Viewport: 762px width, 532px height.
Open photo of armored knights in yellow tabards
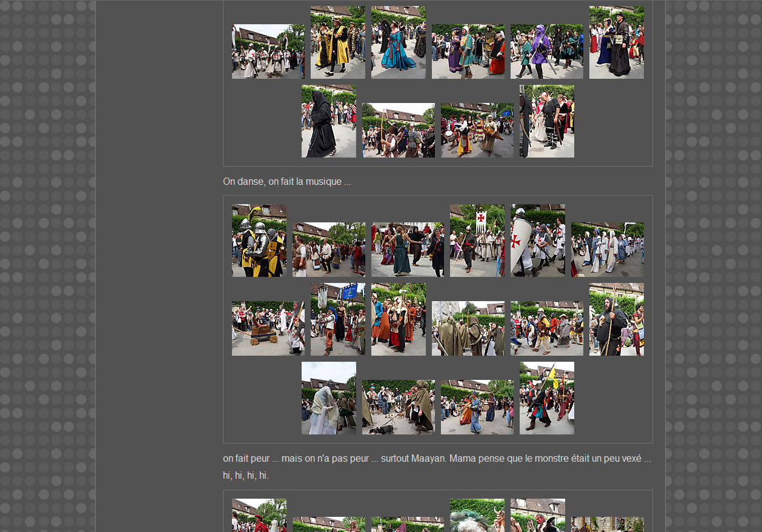click(x=259, y=241)
